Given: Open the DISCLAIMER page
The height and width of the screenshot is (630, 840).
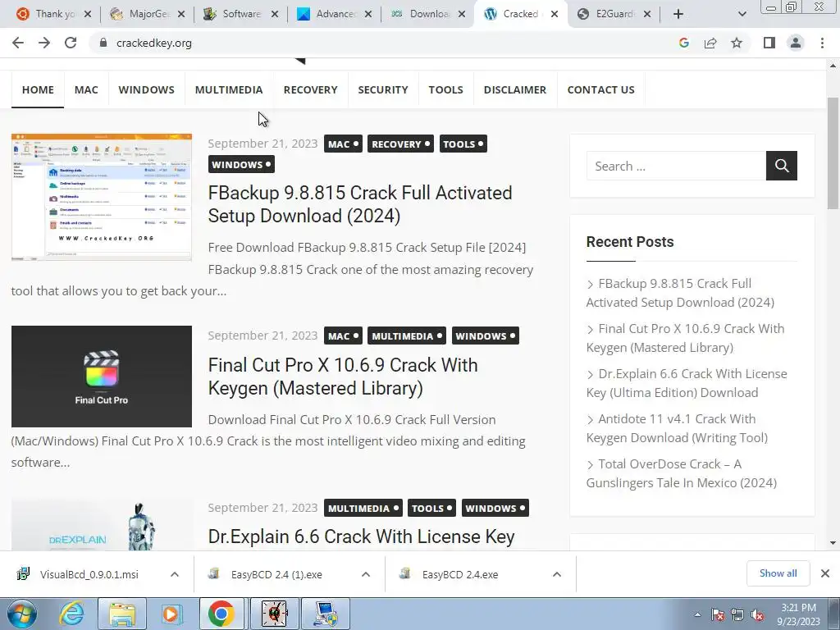Looking at the screenshot, I should click(x=515, y=89).
